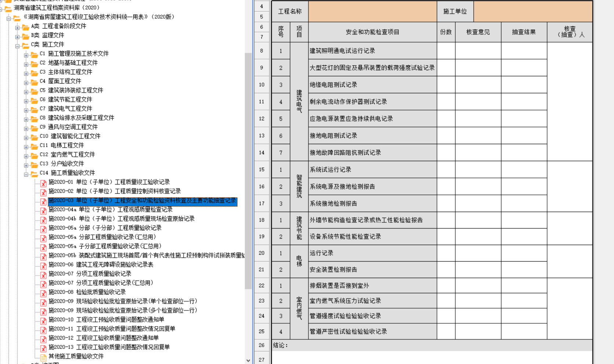The width and height of the screenshot is (614, 364).
Task: Click file icon of selected 施2020-03 item
Action: pyautogui.click(x=43, y=201)
